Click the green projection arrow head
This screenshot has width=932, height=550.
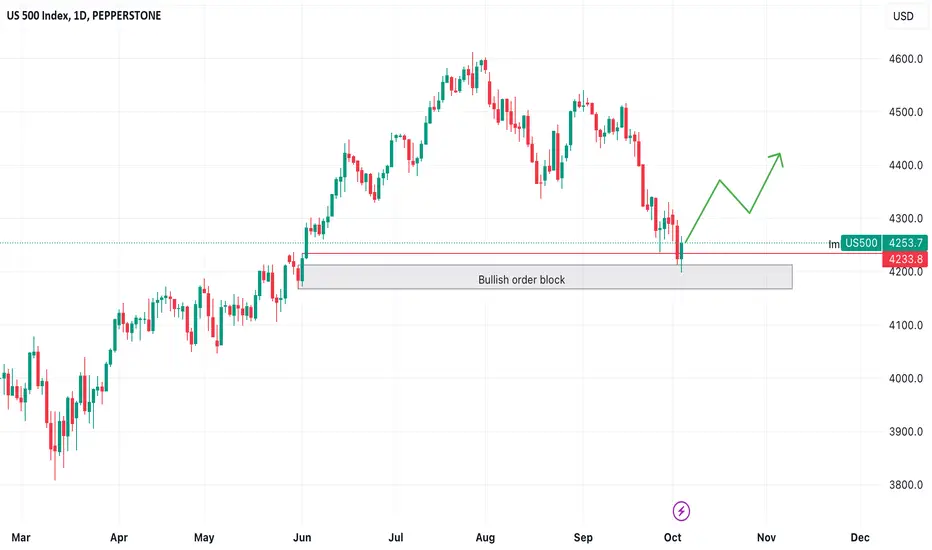coord(778,158)
